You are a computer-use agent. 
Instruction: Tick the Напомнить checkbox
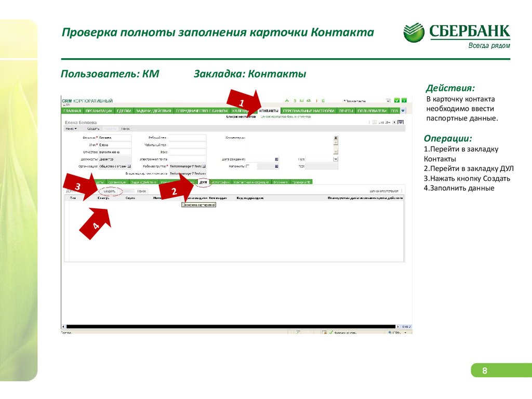pos(248,166)
